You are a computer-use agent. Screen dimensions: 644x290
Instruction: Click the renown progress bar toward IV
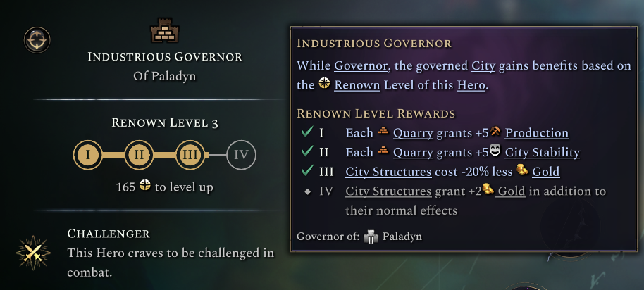[x=215, y=155]
